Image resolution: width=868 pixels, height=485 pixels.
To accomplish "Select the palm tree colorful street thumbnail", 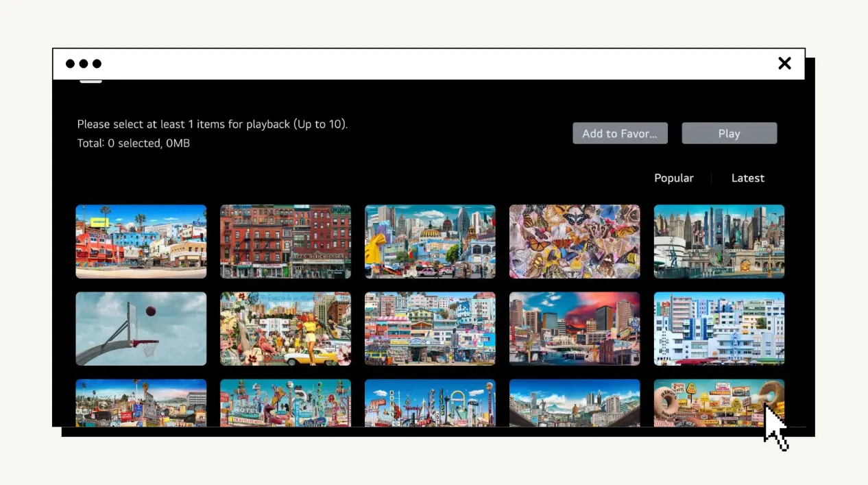I will click(x=141, y=241).
